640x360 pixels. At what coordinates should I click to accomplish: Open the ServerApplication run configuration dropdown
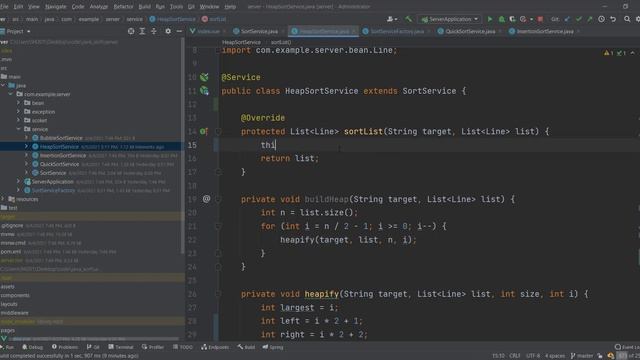(449, 19)
